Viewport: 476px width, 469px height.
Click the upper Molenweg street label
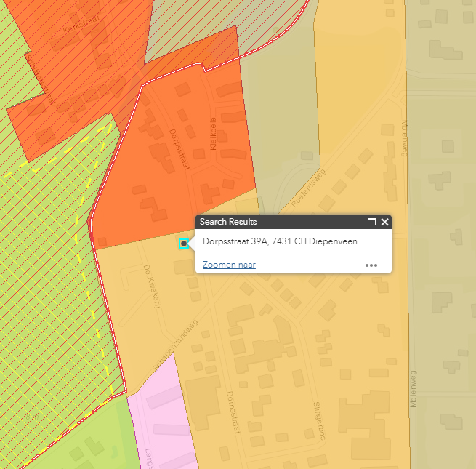click(404, 138)
